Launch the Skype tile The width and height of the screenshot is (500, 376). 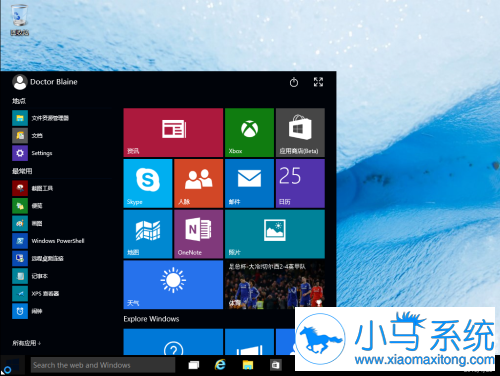point(148,183)
